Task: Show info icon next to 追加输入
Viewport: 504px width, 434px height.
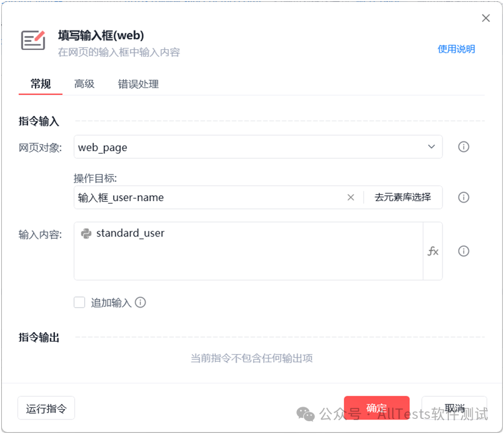Action: (140, 302)
